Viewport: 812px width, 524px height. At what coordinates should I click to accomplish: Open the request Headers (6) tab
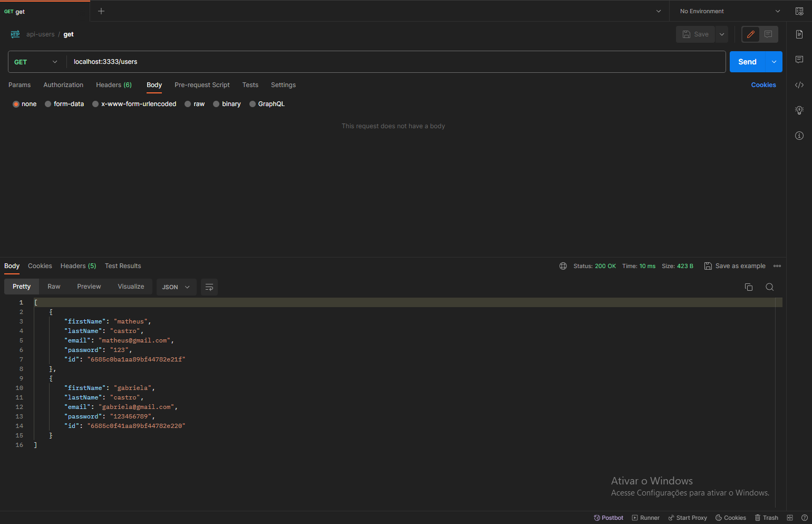pyautogui.click(x=114, y=85)
